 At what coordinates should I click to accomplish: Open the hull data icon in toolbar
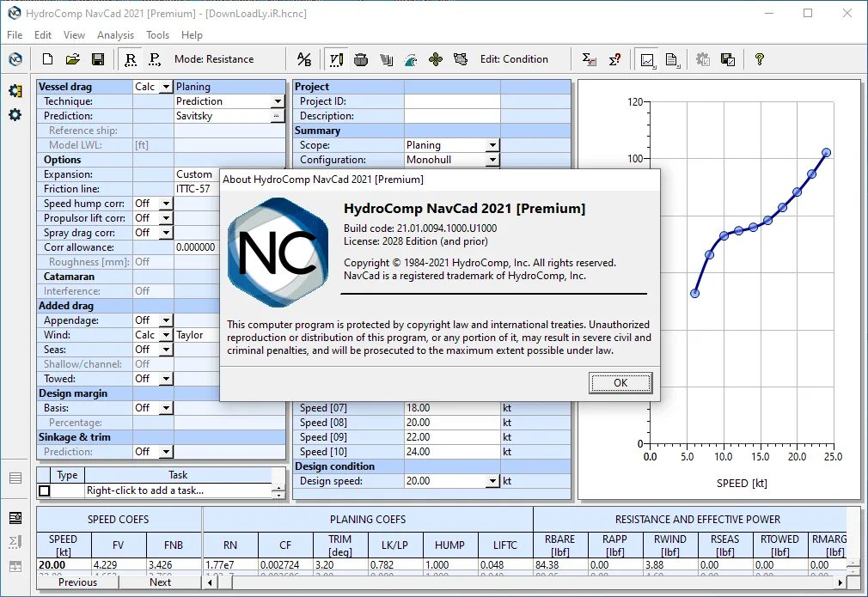coord(361,59)
